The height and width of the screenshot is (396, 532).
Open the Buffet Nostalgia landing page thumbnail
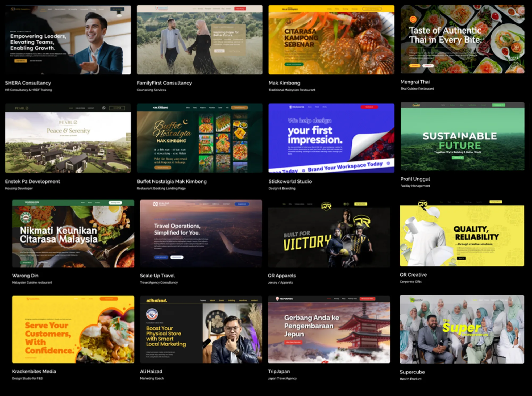(199, 138)
